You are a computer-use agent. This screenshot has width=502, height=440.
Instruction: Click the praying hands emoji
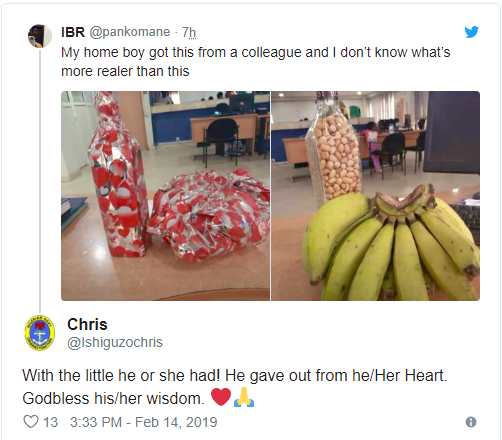[x=244, y=397]
